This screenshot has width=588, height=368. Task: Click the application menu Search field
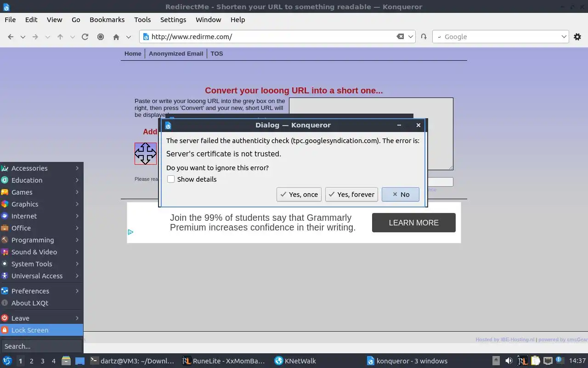pyautogui.click(x=41, y=346)
